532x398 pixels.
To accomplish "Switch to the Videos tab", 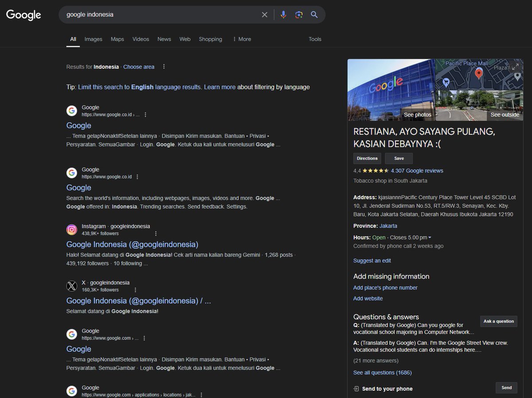I will pyautogui.click(x=141, y=39).
